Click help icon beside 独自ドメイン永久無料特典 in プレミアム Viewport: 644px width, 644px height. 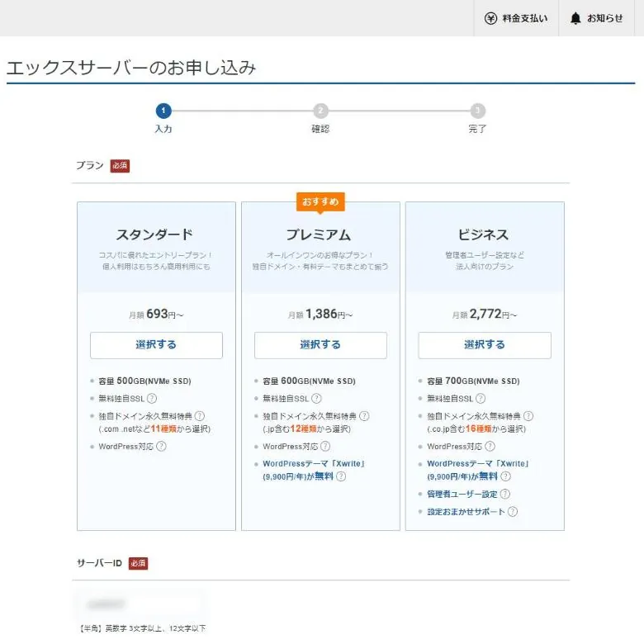click(x=364, y=416)
